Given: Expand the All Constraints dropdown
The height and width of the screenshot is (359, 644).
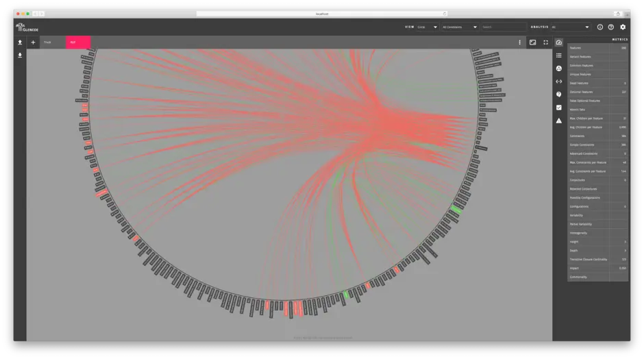Looking at the screenshot, I should click(460, 27).
